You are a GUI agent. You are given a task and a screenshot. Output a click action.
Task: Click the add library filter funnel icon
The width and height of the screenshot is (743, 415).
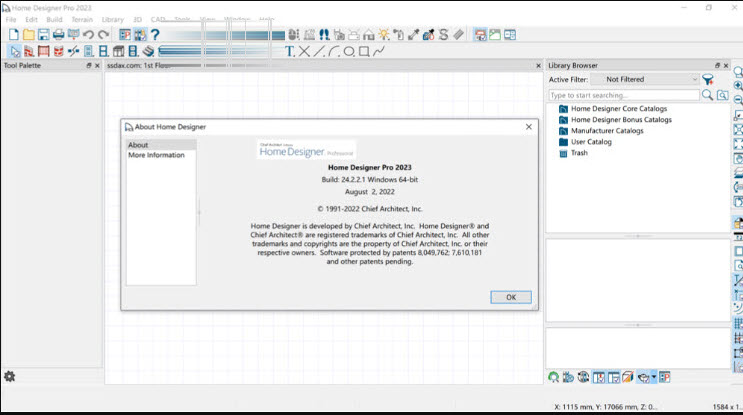[x=708, y=80]
